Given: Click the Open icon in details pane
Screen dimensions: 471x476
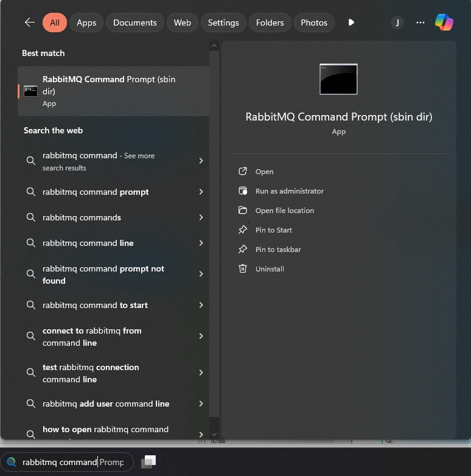Looking at the screenshot, I should 243,171.
